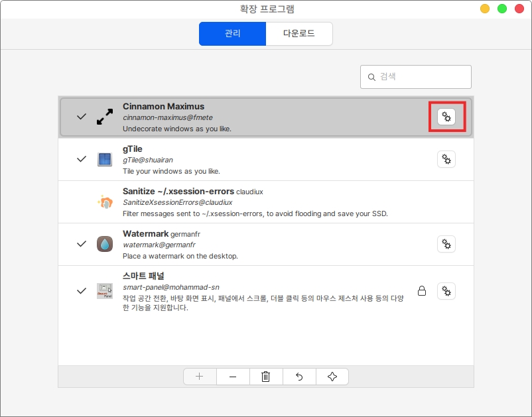Toggle the Cinnamon Maximus enabled checkmark

pyautogui.click(x=82, y=117)
